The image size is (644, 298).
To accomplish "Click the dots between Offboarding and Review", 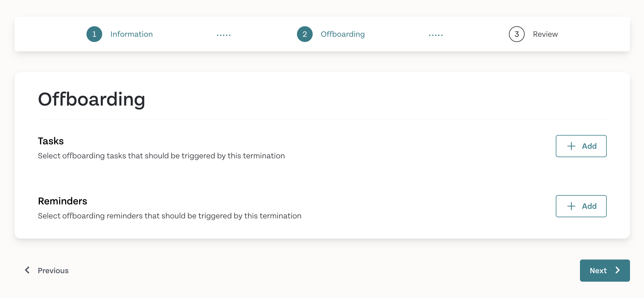I will [436, 35].
